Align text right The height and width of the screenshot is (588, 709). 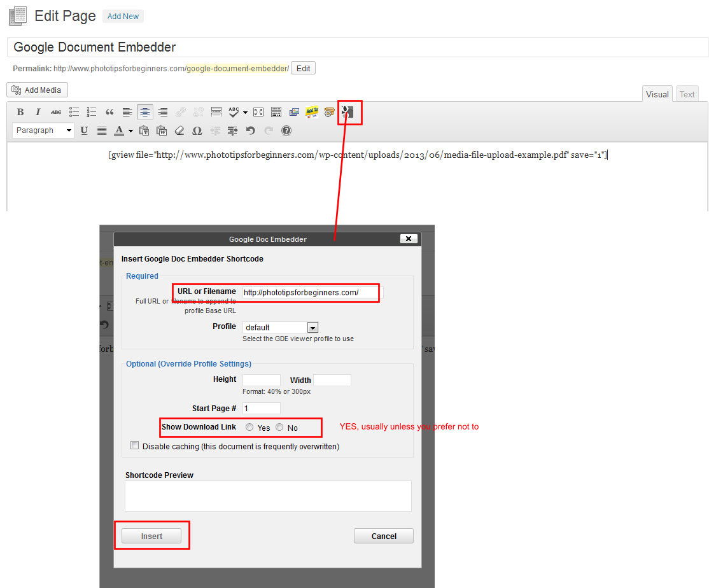click(163, 112)
